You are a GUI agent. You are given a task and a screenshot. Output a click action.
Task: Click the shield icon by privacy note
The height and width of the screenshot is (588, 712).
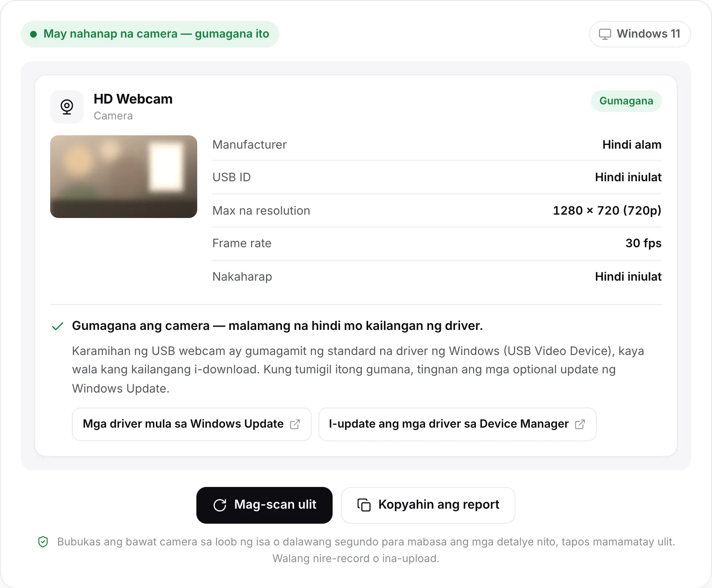click(x=43, y=542)
